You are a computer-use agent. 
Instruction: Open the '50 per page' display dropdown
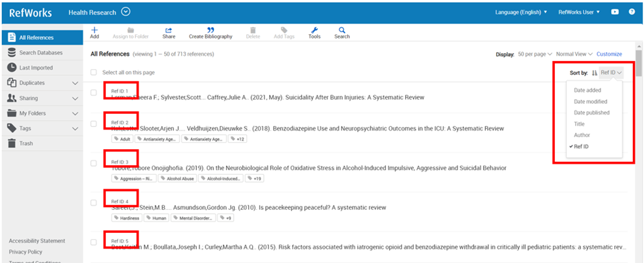(x=535, y=54)
